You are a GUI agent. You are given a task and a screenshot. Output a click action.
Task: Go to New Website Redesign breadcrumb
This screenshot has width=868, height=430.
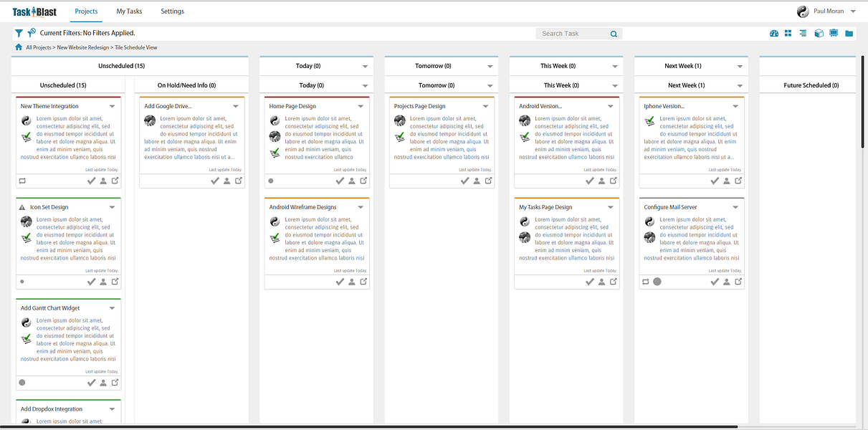82,47
